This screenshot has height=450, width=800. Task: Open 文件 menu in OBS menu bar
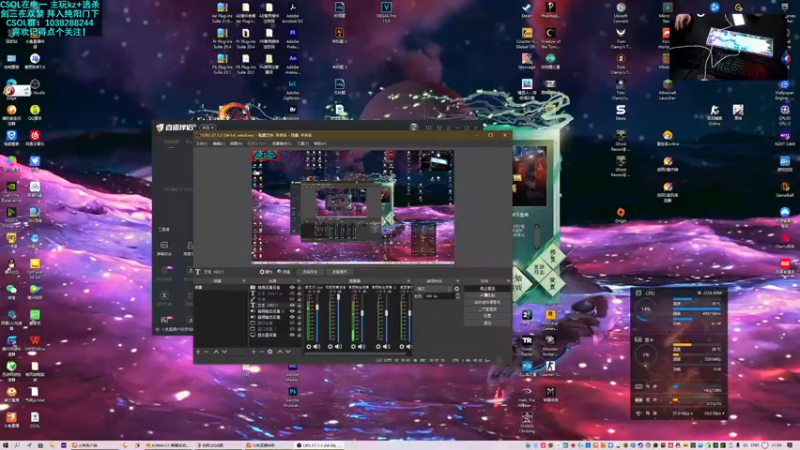(202, 143)
